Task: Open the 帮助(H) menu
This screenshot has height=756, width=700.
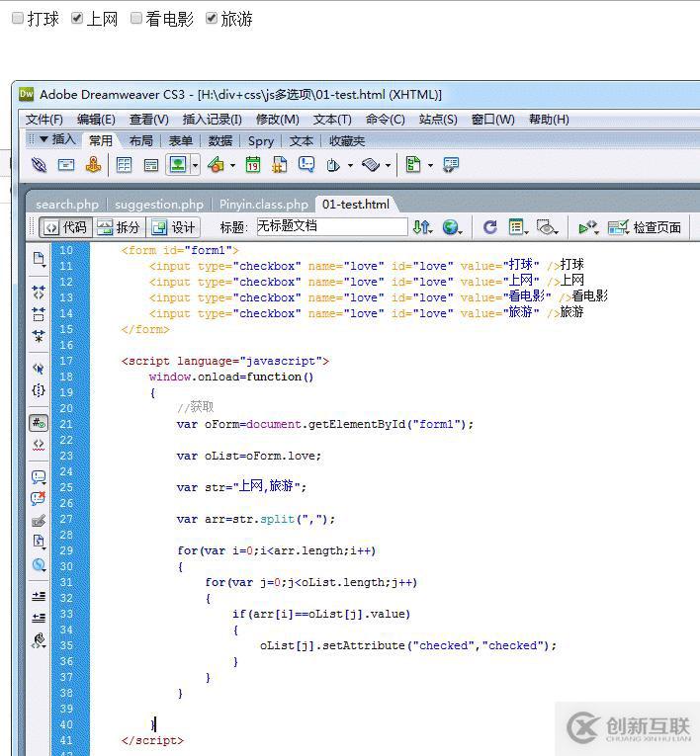Action: coord(549,120)
